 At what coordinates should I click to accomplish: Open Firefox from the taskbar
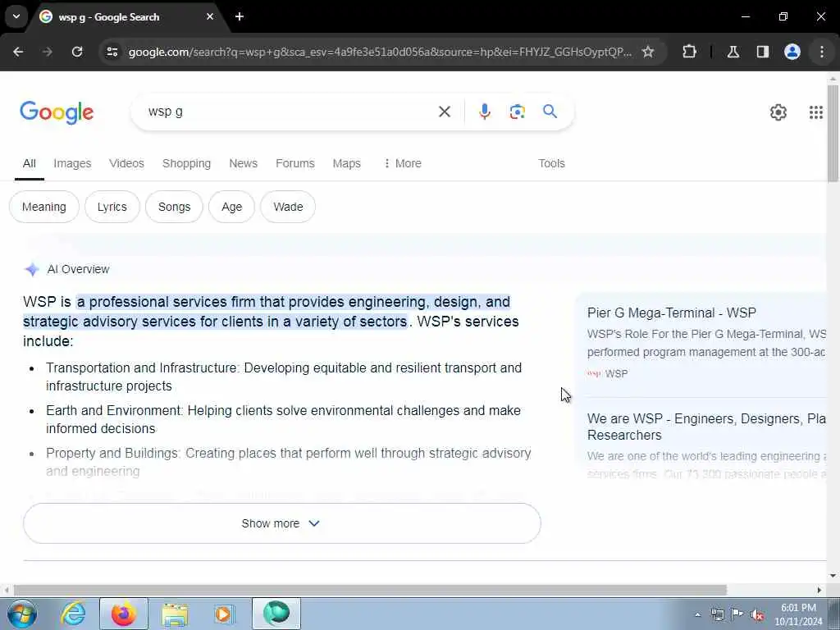pos(124,614)
